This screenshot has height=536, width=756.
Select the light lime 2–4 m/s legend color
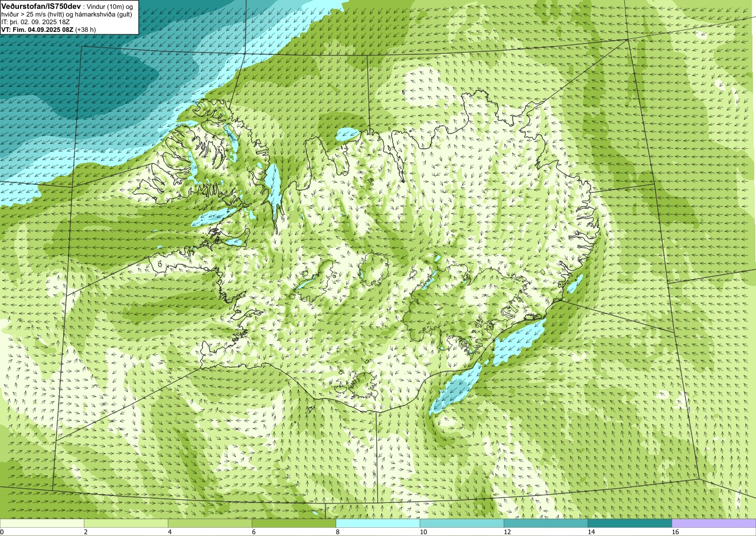[x=126, y=523]
